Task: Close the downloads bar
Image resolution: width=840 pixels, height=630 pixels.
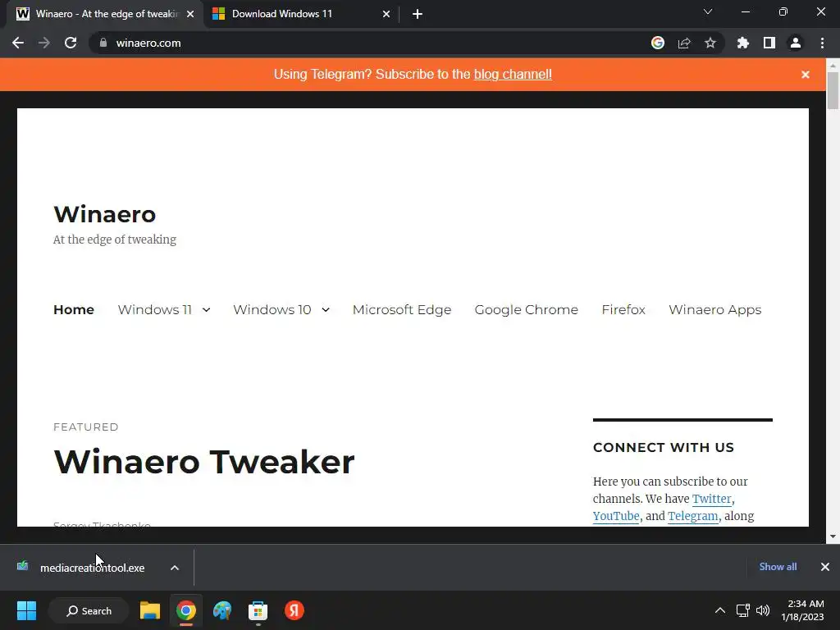Action: coord(825,567)
